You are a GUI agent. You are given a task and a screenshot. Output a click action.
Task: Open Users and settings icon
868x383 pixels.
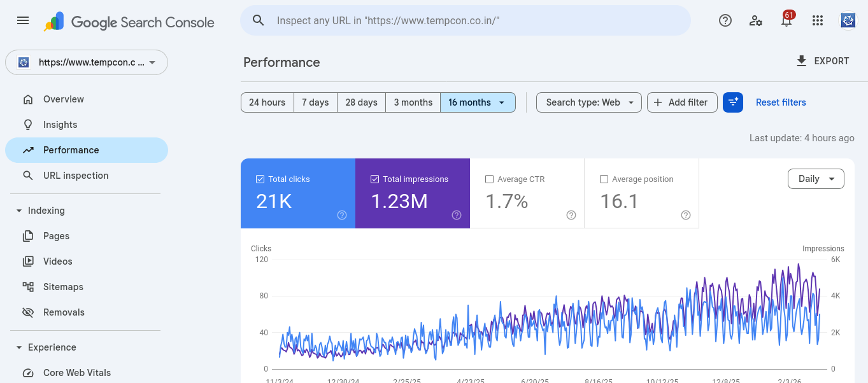point(756,20)
